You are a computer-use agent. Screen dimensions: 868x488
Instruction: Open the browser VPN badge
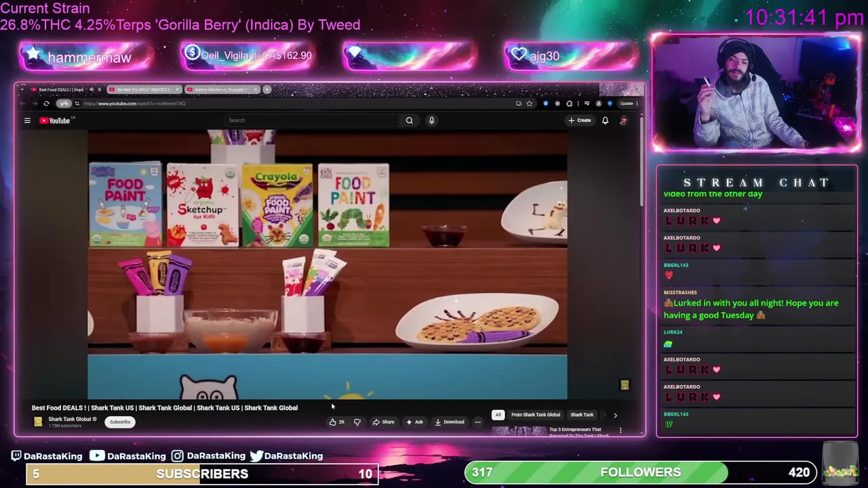point(64,104)
